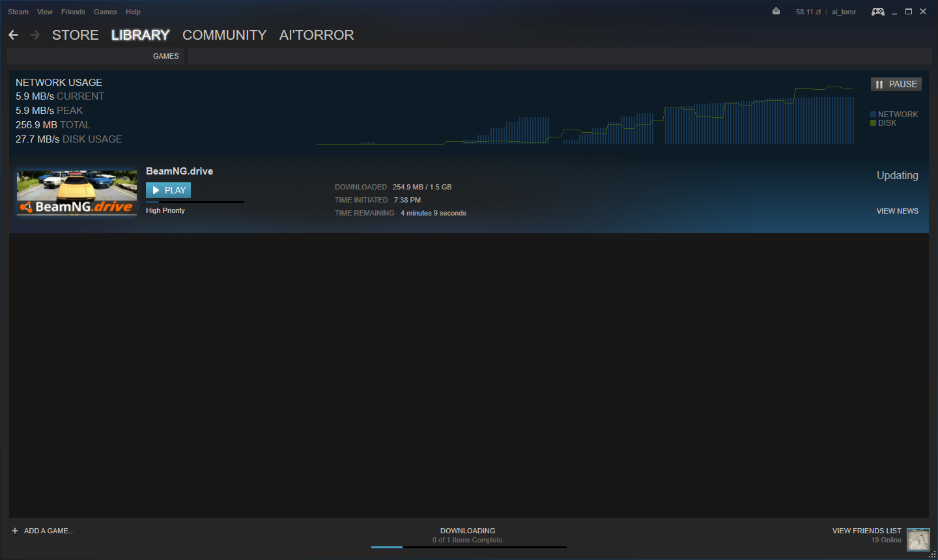Play BeamNG.drive

pos(168,190)
